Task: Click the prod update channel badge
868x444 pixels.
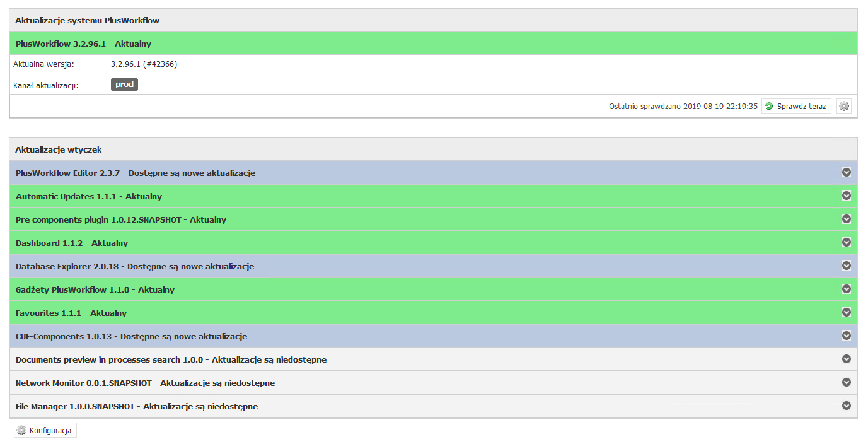Action: tap(124, 85)
